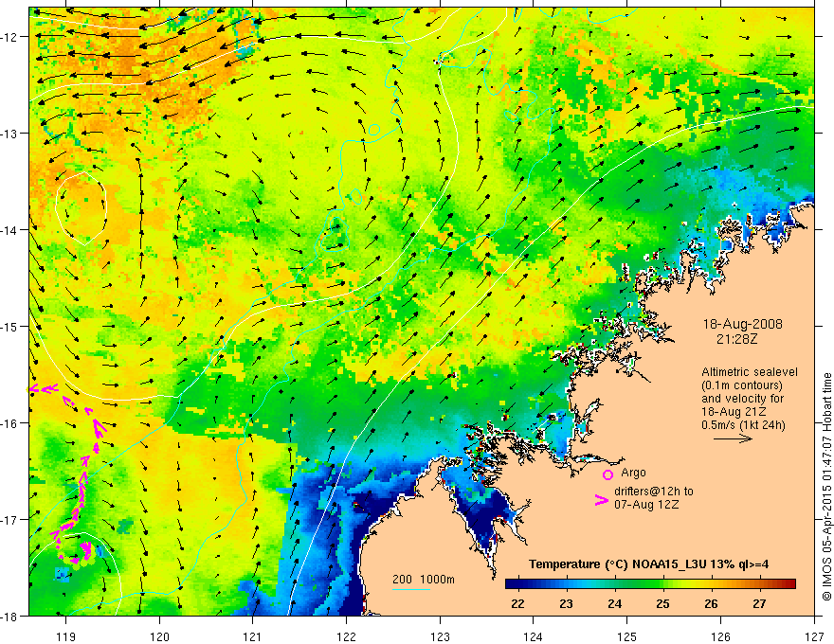Click the magenta drifter arrow legend symbol
Image resolution: width=834 pixels, height=644 pixels.
pyautogui.click(x=601, y=500)
